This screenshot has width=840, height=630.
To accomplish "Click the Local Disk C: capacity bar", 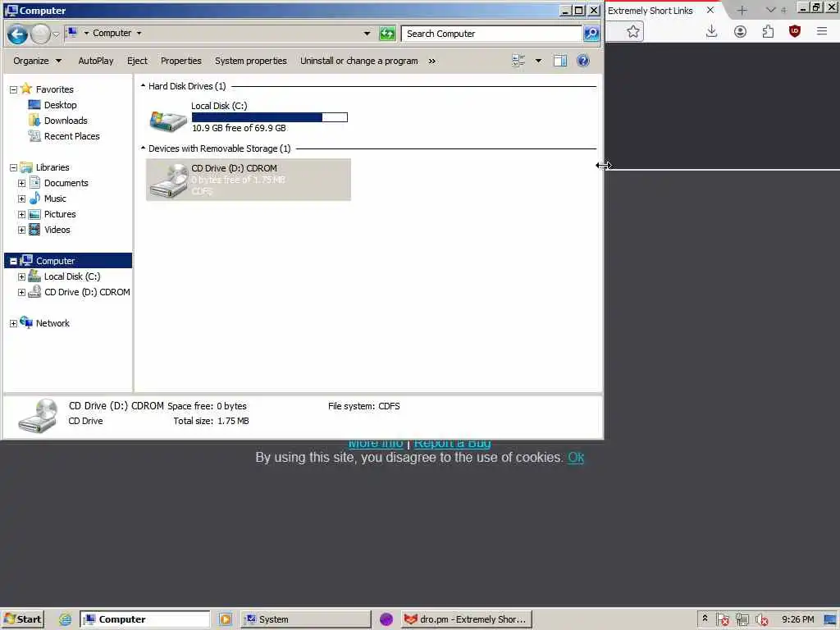I will [269, 117].
